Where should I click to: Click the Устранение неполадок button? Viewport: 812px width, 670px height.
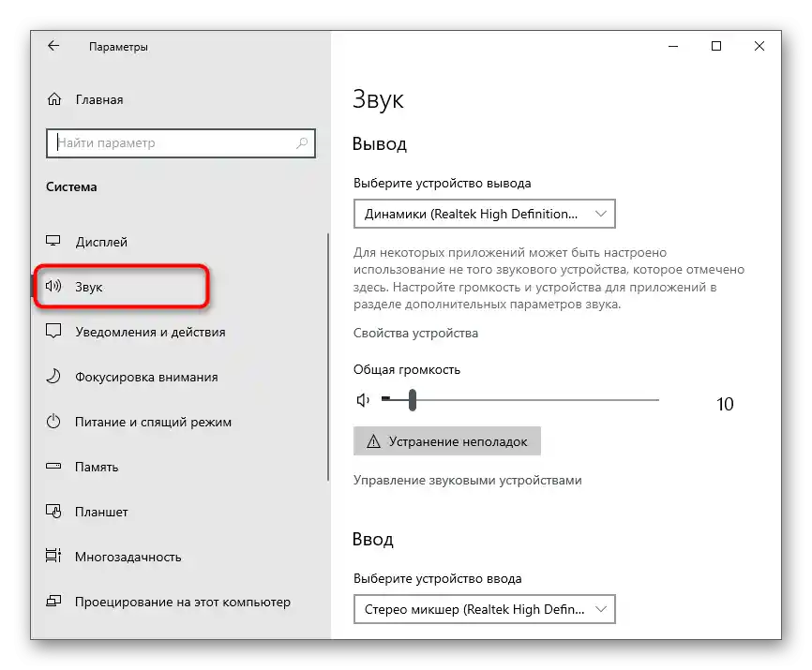point(447,440)
